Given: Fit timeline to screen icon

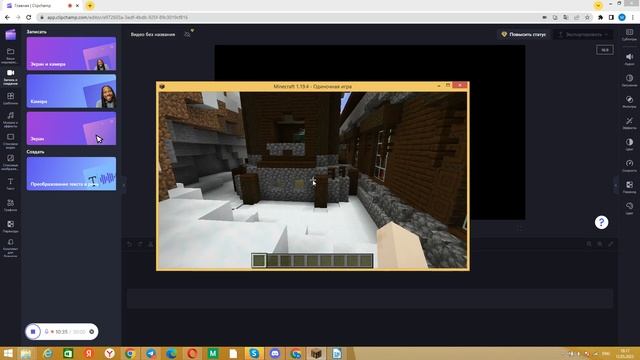Looking at the screenshot, I should click(x=611, y=244).
